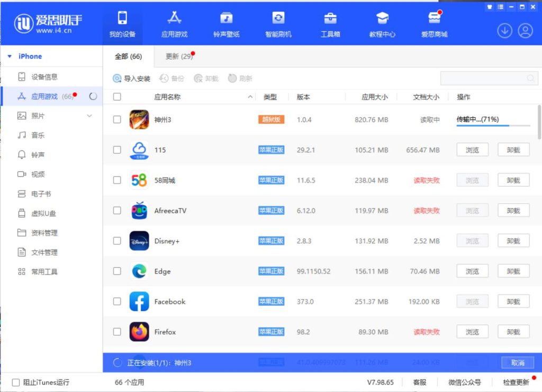Expand the 照片 photos submenu chevron
This screenshot has width=542, height=392.
89,116
